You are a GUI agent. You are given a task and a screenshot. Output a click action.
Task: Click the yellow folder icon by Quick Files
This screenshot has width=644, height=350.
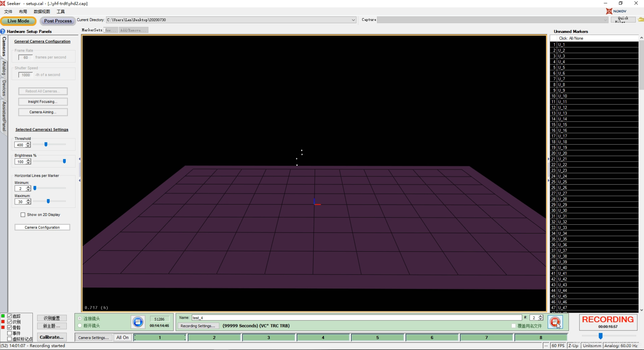pos(641,19)
